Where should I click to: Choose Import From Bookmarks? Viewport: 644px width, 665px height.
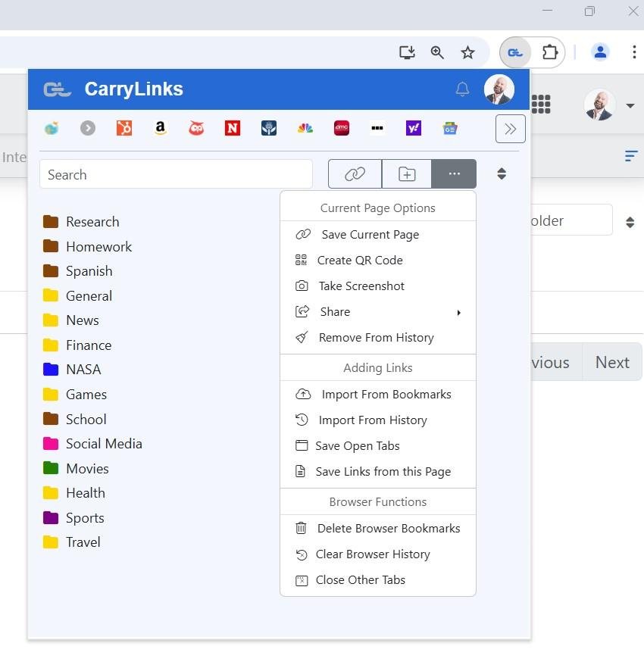click(378, 395)
